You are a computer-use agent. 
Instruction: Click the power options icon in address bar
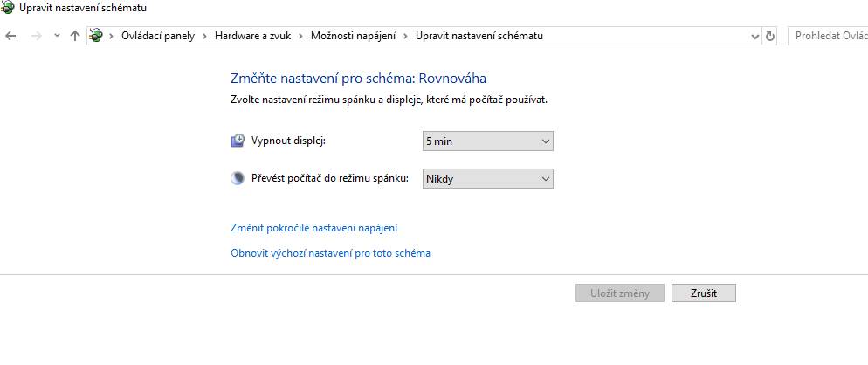click(x=96, y=36)
